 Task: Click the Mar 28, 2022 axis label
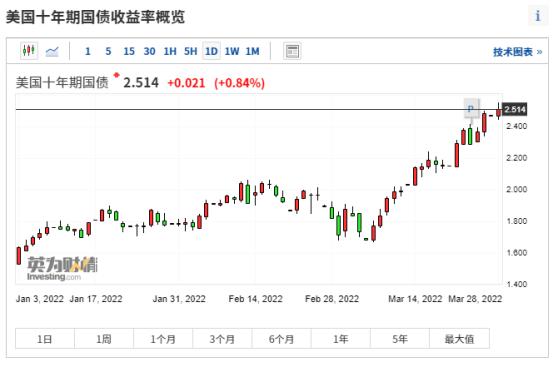475,299
